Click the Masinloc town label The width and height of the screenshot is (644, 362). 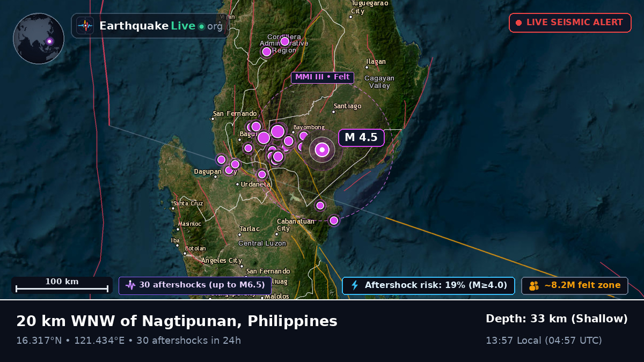point(189,224)
